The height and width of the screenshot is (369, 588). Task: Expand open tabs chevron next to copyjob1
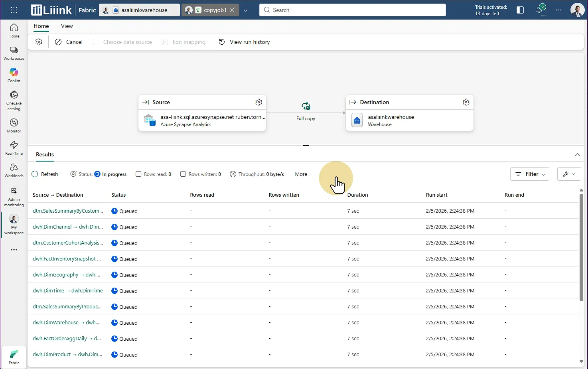point(246,10)
